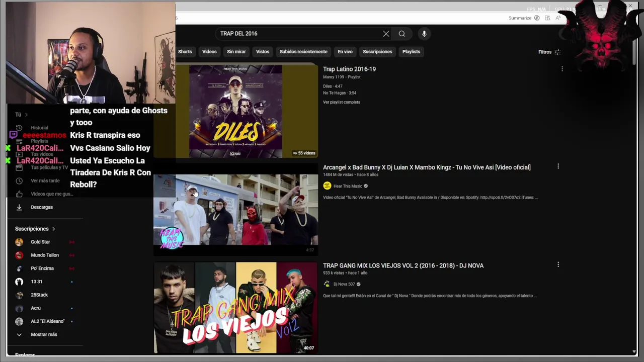The image size is (644, 362).
Task: Select the En vivo filter chip
Action: pyautogui.click(x=345, y=52)
